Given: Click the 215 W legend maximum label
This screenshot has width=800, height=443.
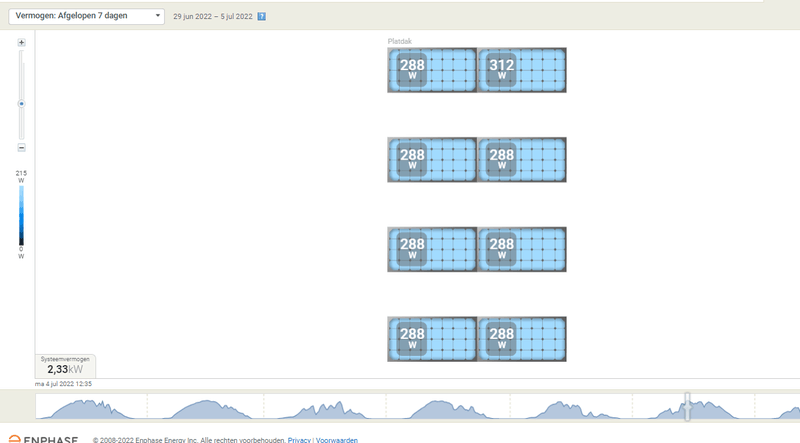Looking at the screenshot, I should (21, 177).
